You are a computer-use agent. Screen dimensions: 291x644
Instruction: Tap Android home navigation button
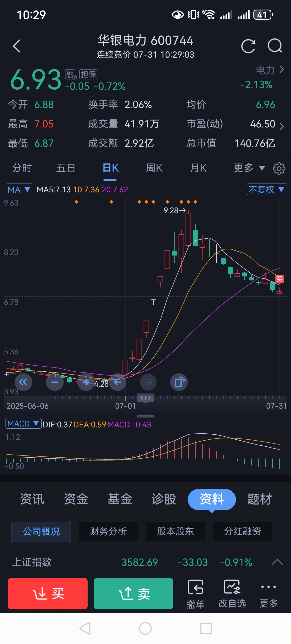coord(145,628)
